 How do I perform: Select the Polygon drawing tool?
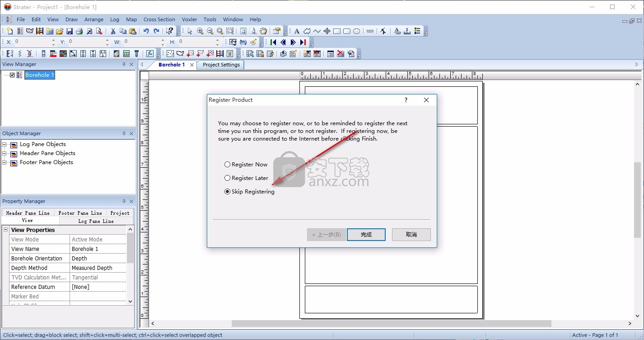pos(307,31)
